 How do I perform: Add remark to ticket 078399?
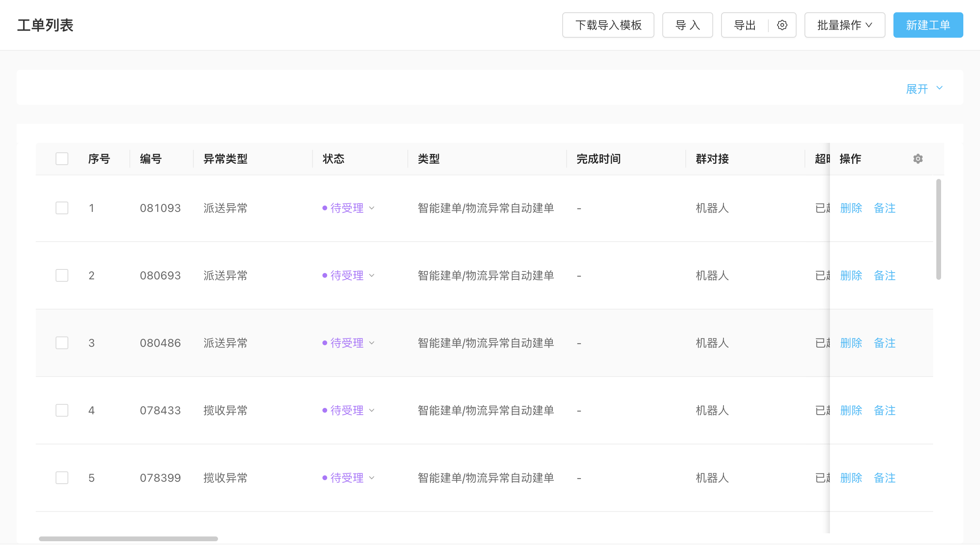(x=885, y=478)
